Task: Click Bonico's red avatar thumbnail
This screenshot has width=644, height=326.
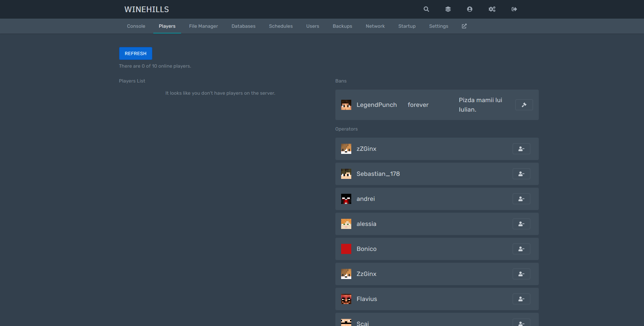Action: pyautogui.click(x=346, y=249)
